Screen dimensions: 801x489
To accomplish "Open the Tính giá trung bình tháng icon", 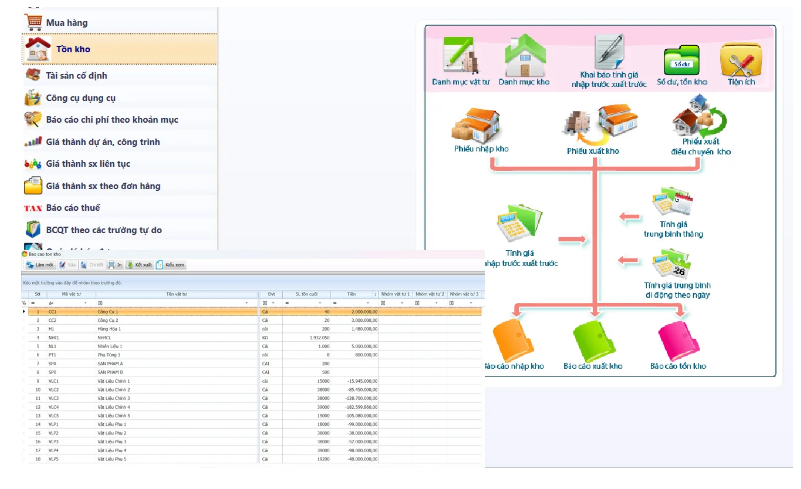I will (x=667, y=203).
